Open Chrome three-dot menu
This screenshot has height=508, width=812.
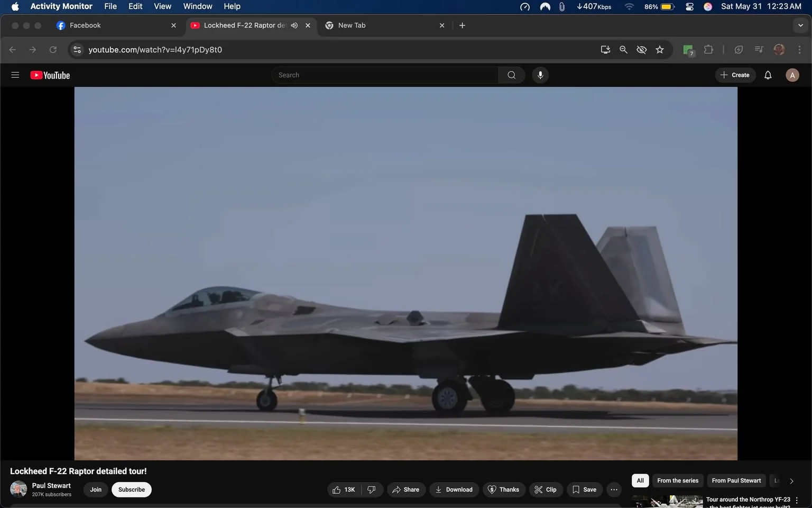click(x=799, y=50)
